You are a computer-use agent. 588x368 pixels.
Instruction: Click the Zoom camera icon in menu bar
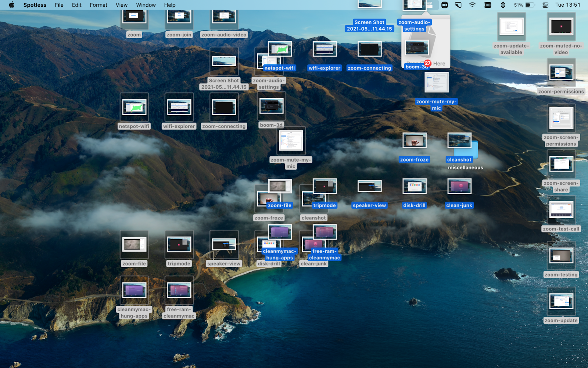pyautogui.click(x=445, y=5)
